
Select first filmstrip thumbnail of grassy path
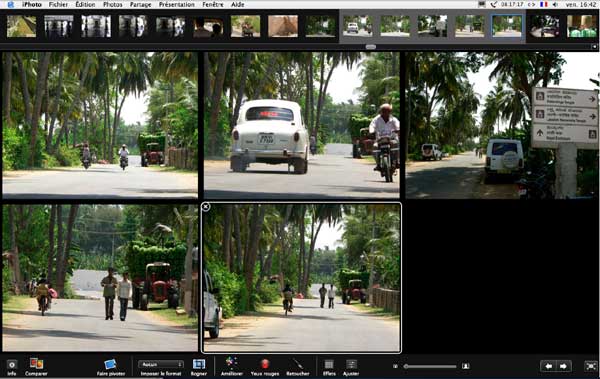coord(21,26)
